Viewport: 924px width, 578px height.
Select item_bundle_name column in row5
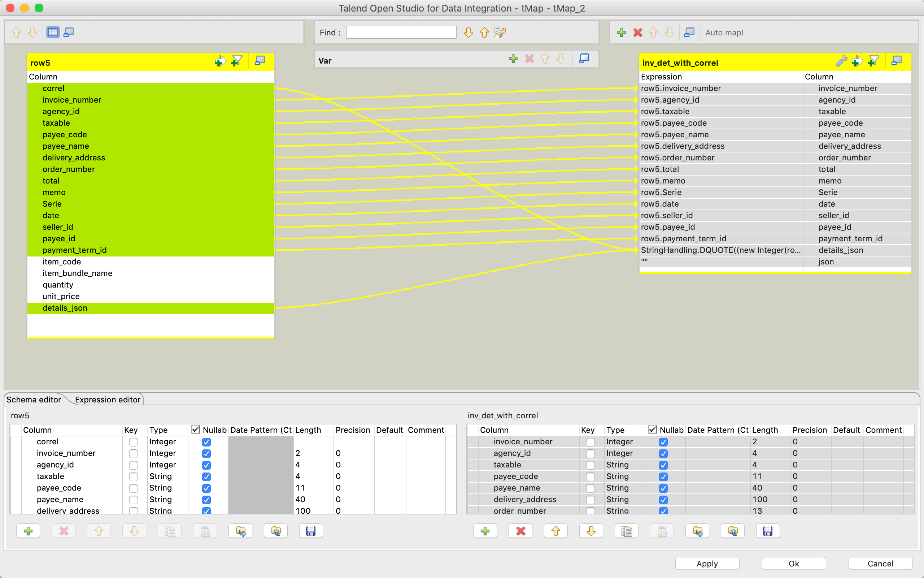click(x=151, y=273)
